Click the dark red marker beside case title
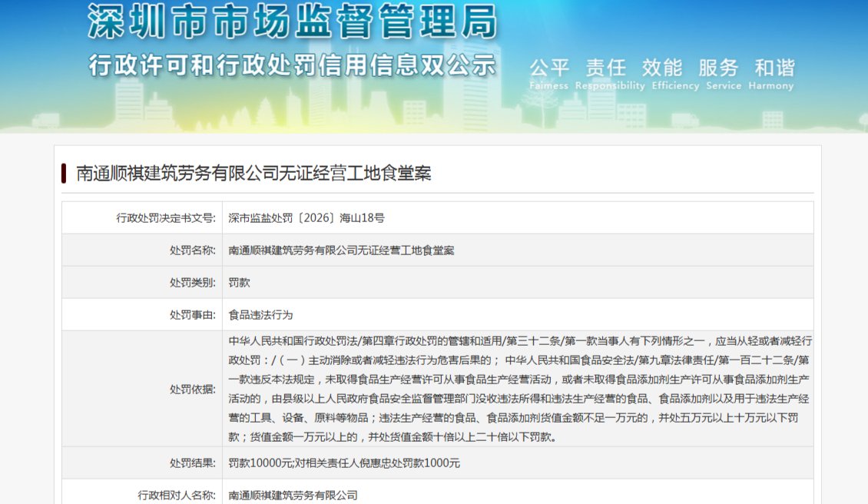Screen dimensions: 868x504 tap(64, 174)
